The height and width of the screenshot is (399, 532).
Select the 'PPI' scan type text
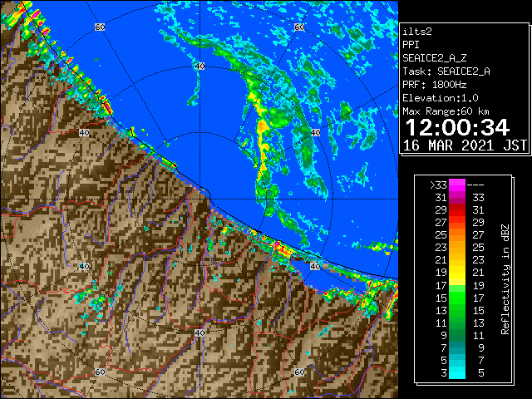coord(411,45)
